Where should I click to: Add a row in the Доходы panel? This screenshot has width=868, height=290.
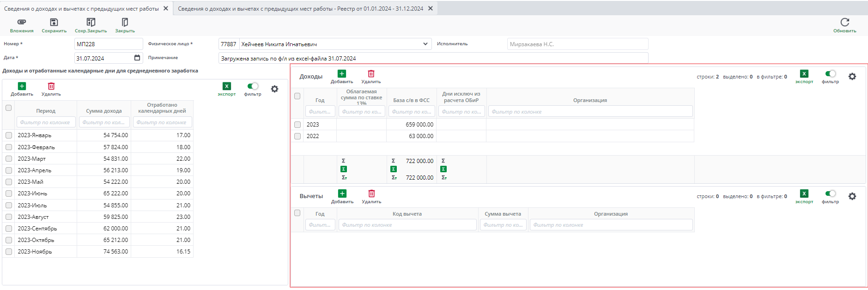[341, 74]
